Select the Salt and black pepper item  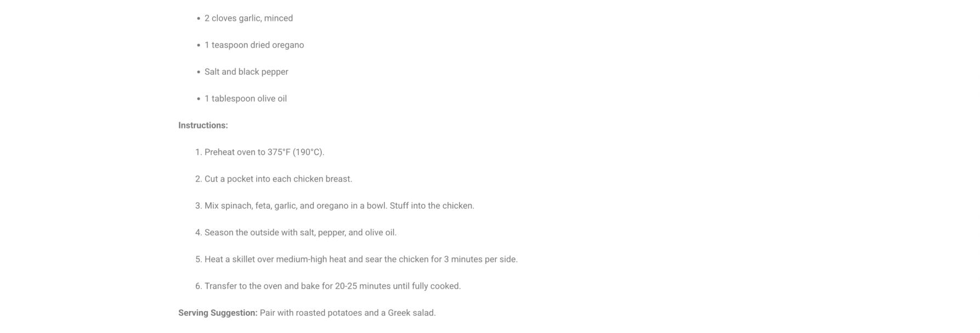click(x=246, y=72)
